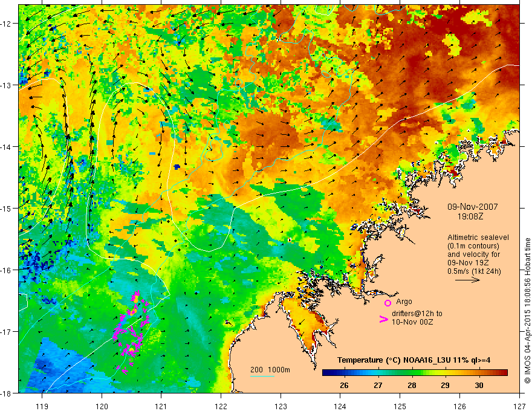Click the temperature color bar at 26
Viewport: 532px width, 411px height.
coord(344,373)
